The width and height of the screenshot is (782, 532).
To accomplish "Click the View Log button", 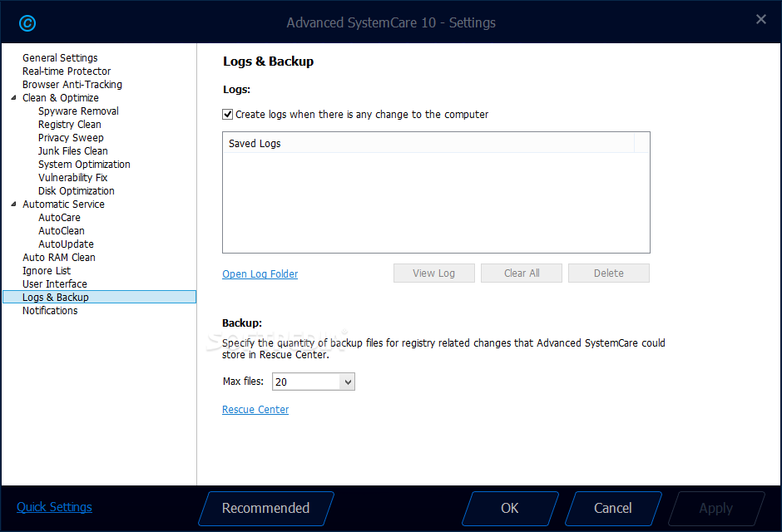I will [x=434, y=273].
